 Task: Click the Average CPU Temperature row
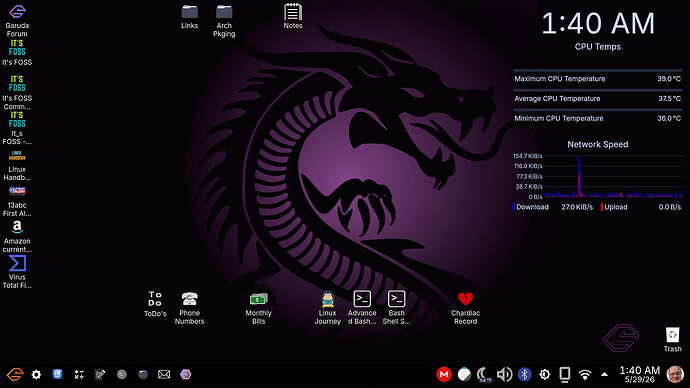[x=598, y=99]
